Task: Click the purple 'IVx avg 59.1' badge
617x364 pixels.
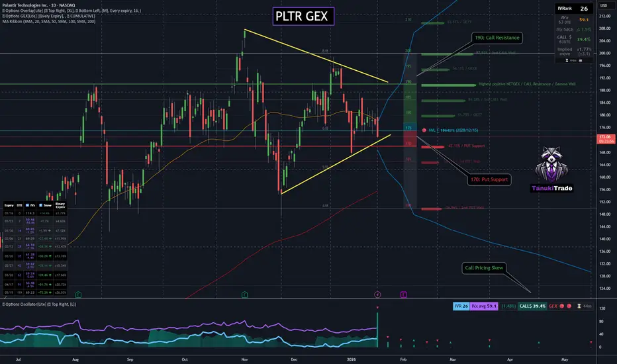Action: click(x=484, y=306)
